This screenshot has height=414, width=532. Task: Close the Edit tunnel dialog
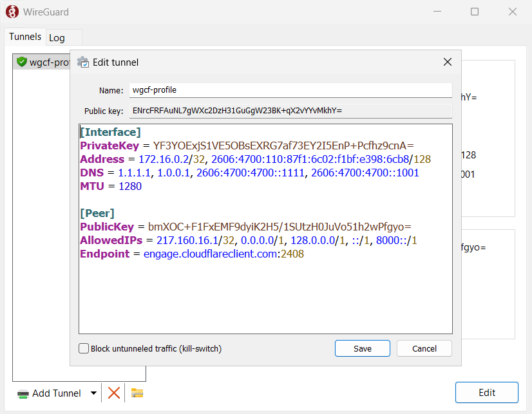coord(448,62)
